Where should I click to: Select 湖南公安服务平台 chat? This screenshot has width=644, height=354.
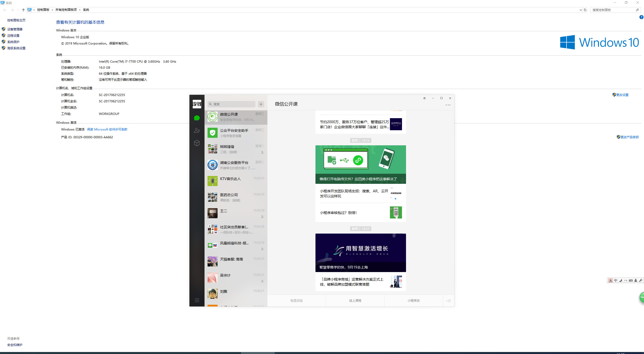pyautogui.click(x=236, y=165)
